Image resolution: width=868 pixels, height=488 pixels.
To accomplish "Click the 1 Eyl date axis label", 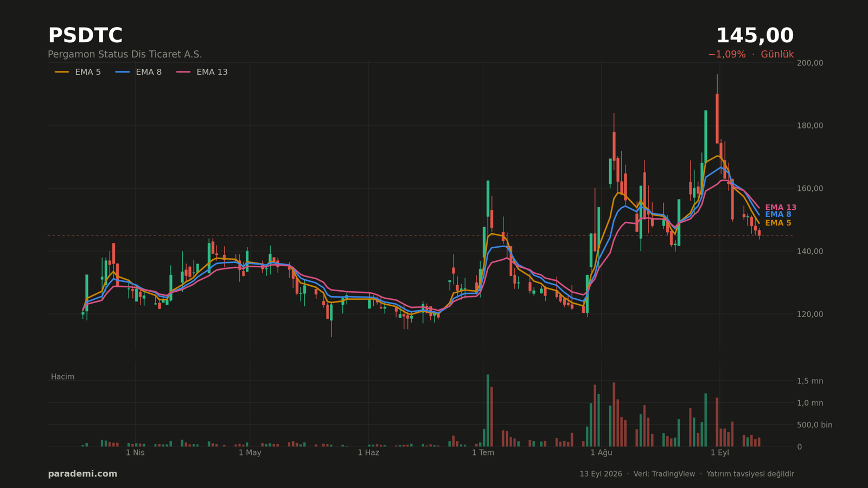I will click(720, 453).
